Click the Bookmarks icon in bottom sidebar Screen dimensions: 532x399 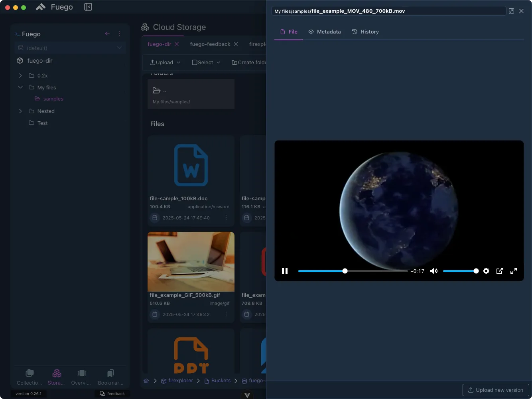tap(110, 377)
